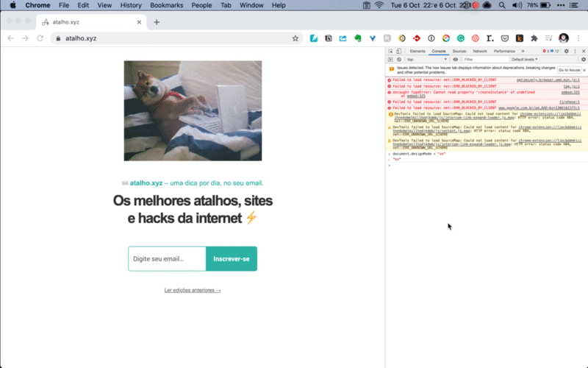The image size is (588, 368).
Task: Click the Grammarly green extension icon
Action: (x=461, y=38)
